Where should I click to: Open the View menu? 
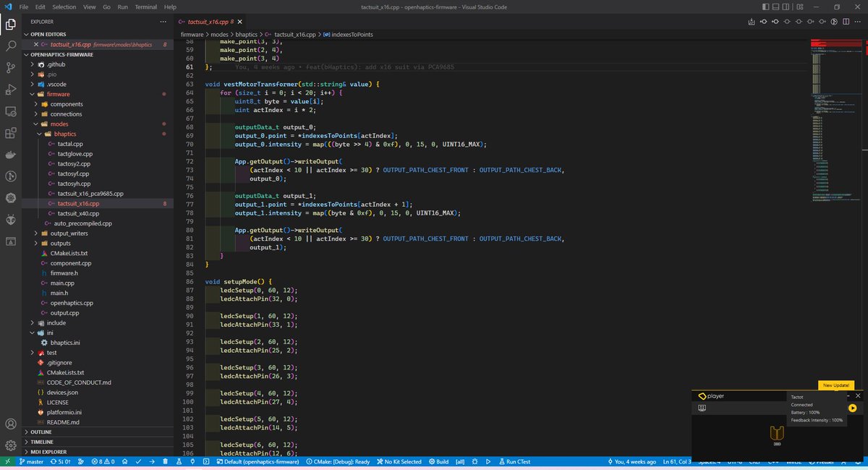89,7
